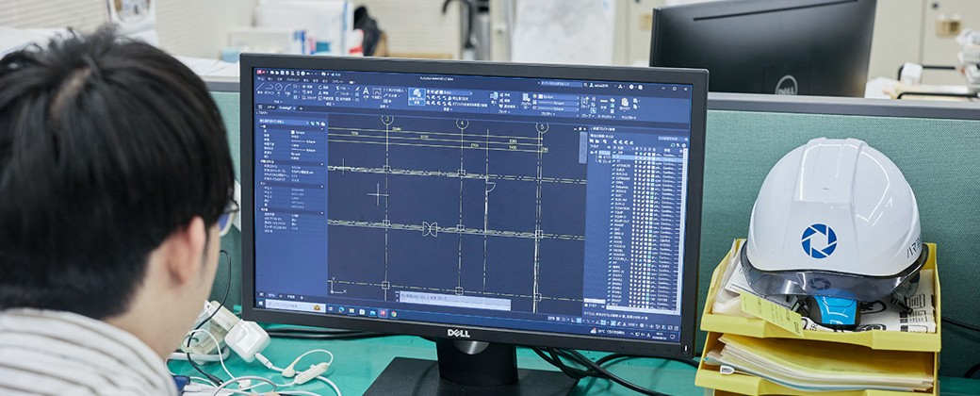Expand All node in layer filter tree
The width and height of the screenshot is (980, 396).
pos(592,152)
